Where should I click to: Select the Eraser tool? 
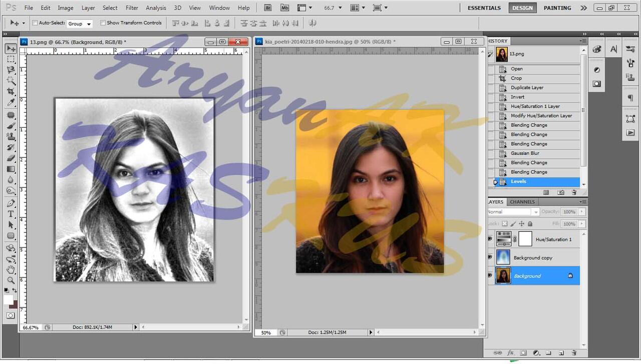coord(11,158)
